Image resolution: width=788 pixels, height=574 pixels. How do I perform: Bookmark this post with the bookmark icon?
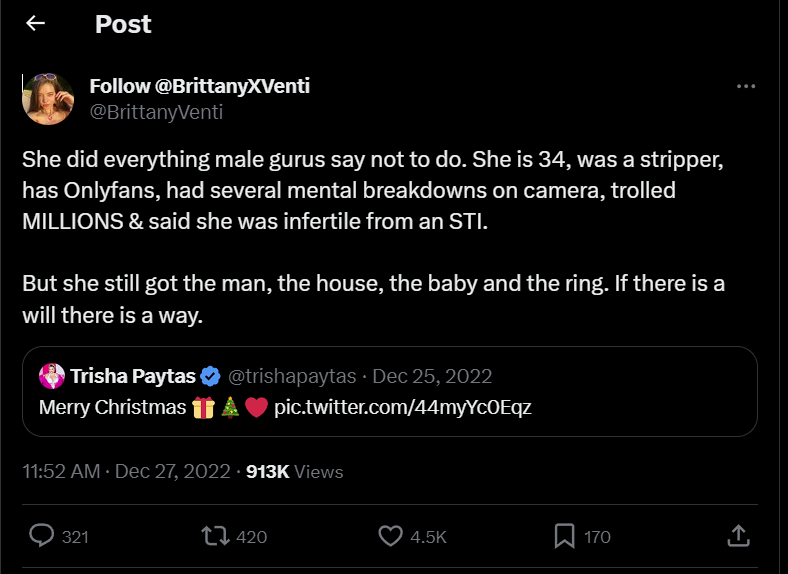[564, 536]
